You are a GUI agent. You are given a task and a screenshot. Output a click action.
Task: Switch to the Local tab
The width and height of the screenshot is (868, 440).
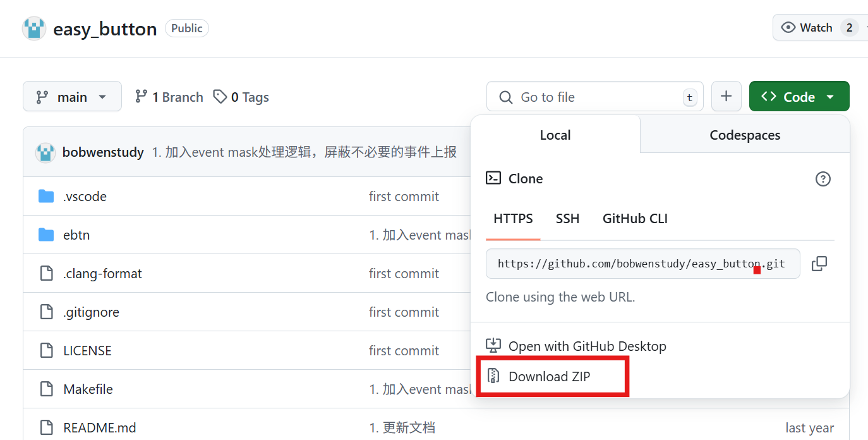[555, 135]
